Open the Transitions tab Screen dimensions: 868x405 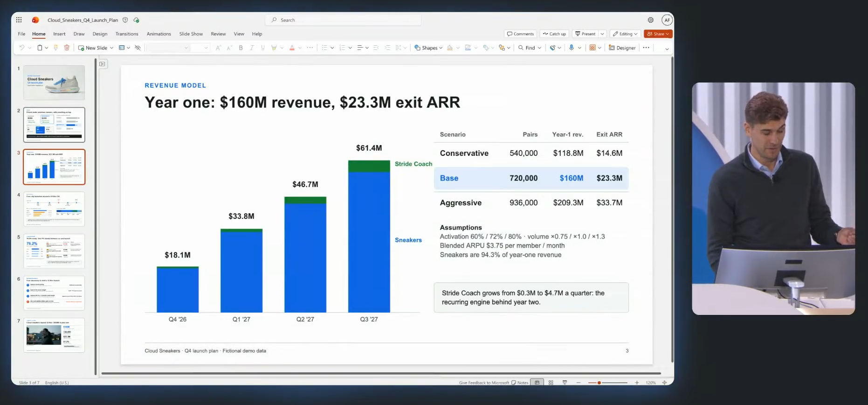click(127, 34)
